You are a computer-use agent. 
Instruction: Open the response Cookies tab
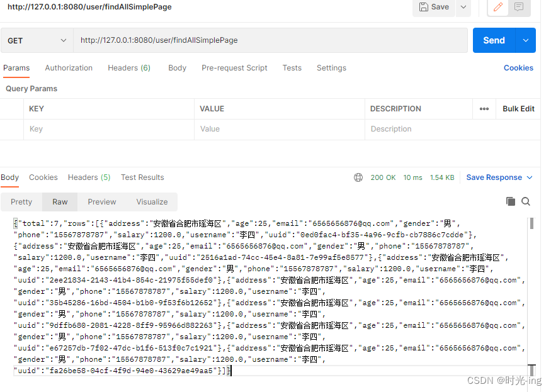pyautogui.click(x=43, y=177)
